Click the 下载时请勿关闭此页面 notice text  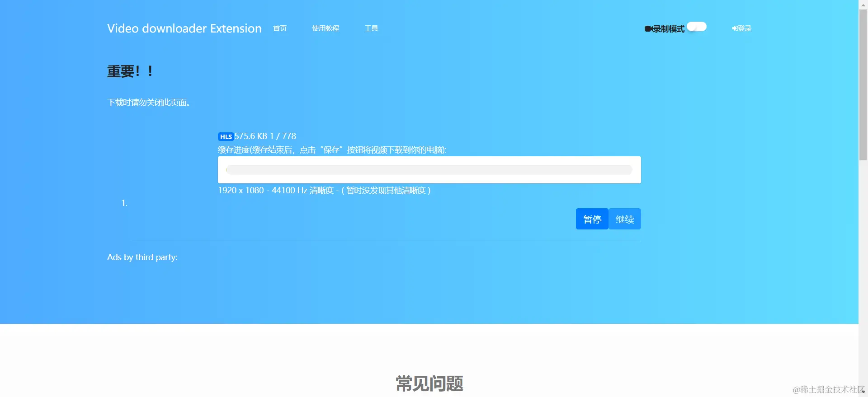[149, 103]
